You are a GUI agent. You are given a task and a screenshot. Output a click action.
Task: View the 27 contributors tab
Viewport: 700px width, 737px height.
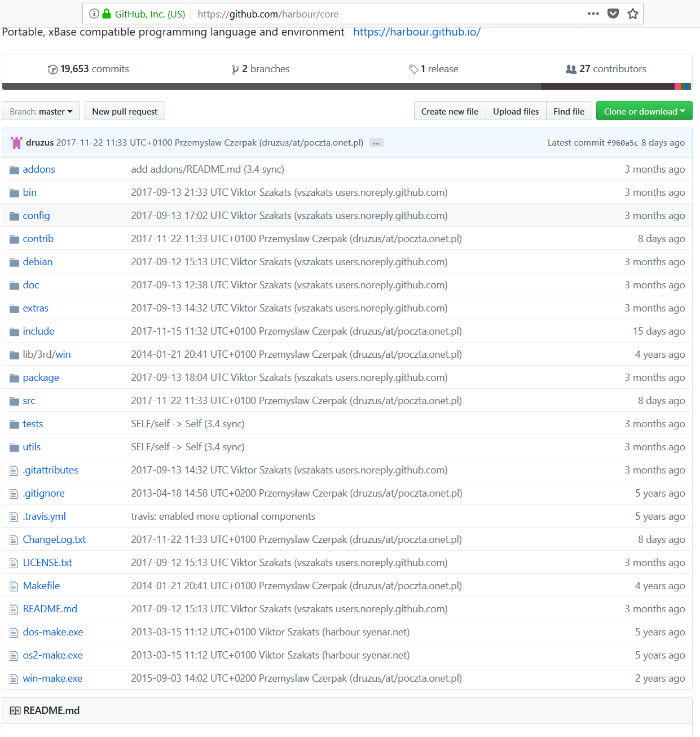(606, 69)
